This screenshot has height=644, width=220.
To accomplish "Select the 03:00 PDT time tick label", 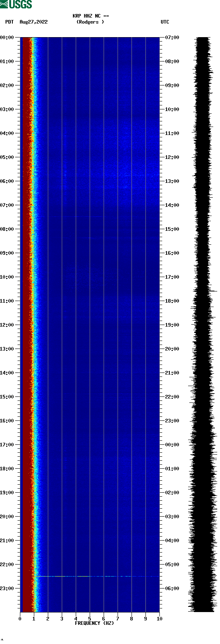I will coord(7,109).
